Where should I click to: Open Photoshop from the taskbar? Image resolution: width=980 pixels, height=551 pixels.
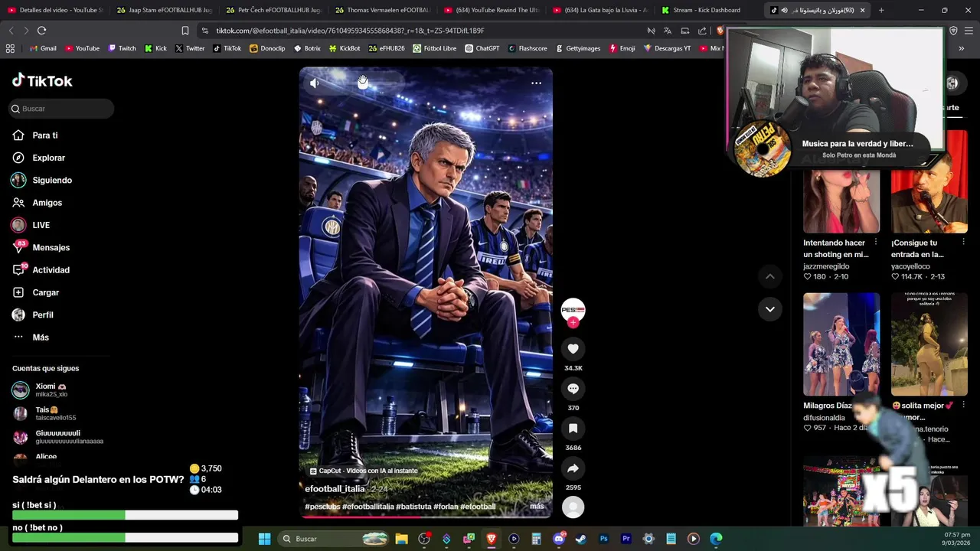[603, 539]
